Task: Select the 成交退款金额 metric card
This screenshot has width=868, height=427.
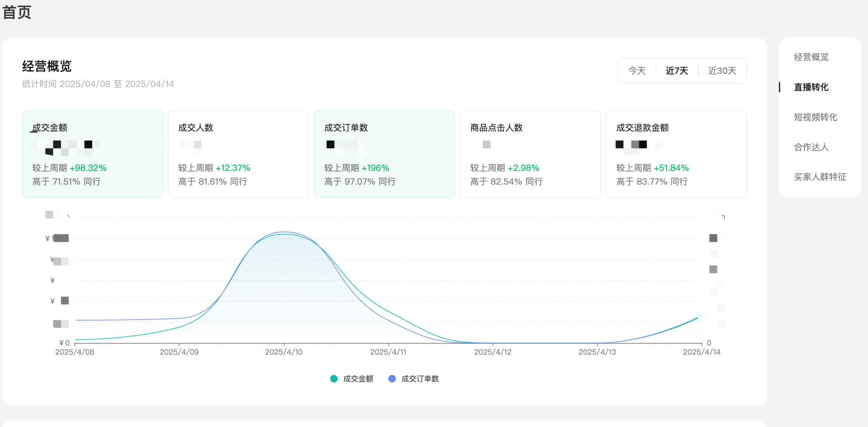Action: (676, 154)
